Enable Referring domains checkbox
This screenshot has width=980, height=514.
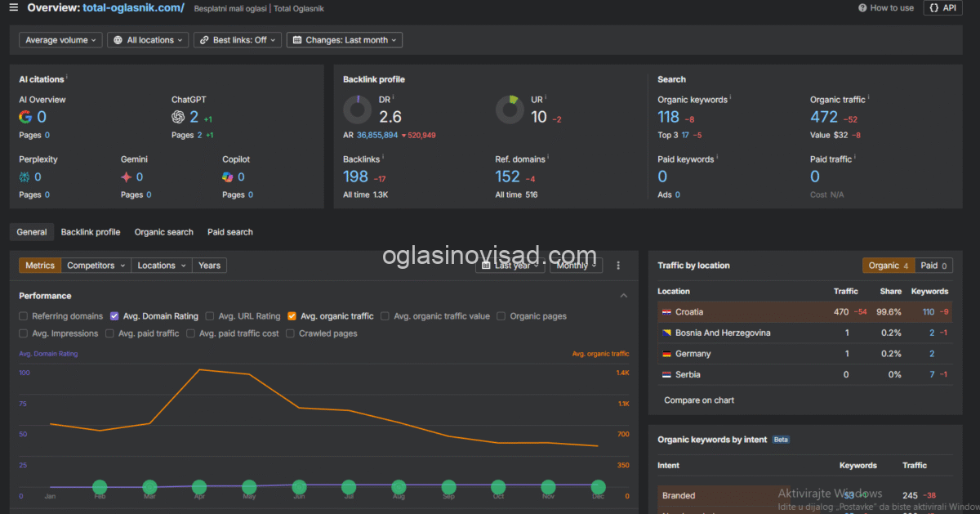[x=24, y=316]
